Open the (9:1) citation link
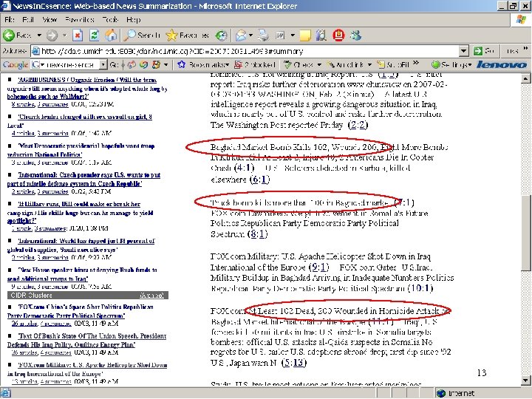The width and height of the screenshot is (532, 399). [x=319, y=267]
